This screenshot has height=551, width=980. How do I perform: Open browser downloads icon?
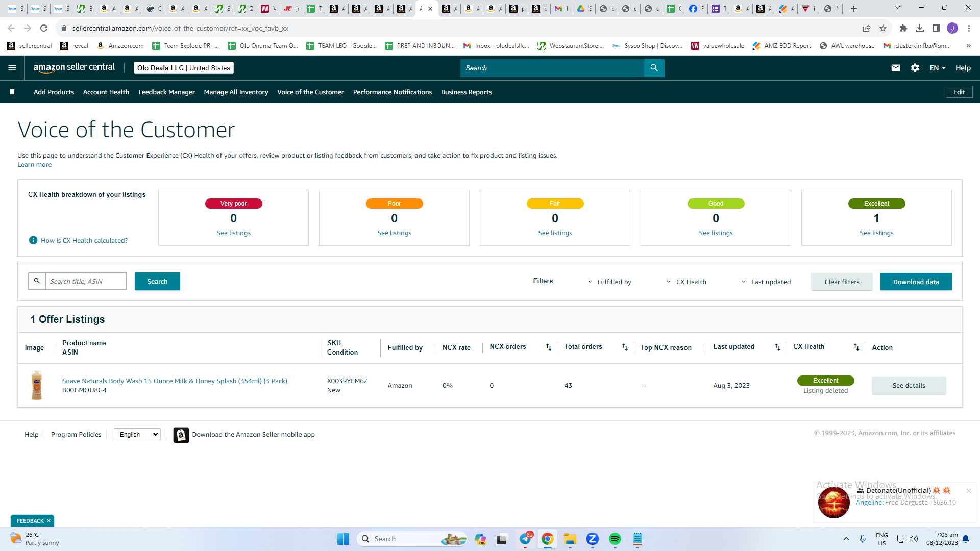(920, 28)
